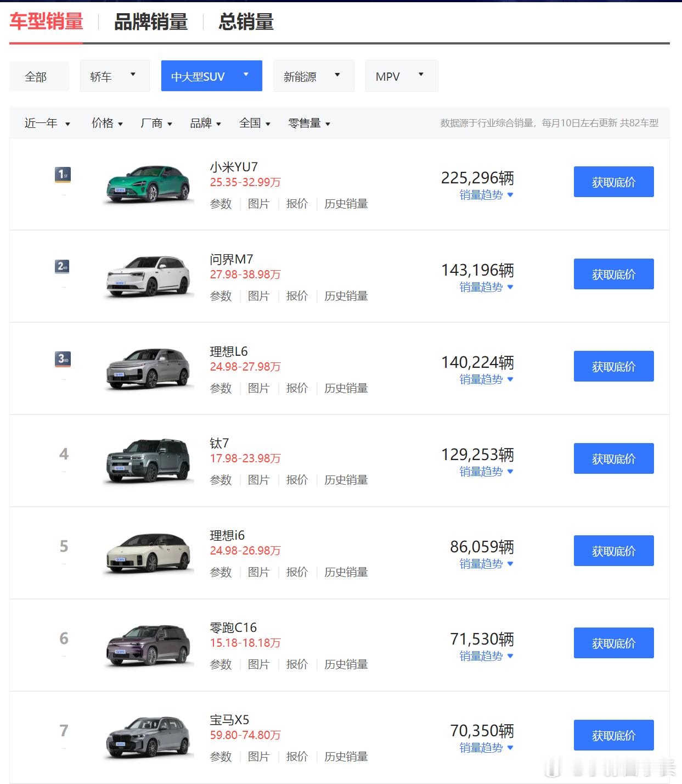Open the 零售量 metric dropdown

(x=309, y=123)
